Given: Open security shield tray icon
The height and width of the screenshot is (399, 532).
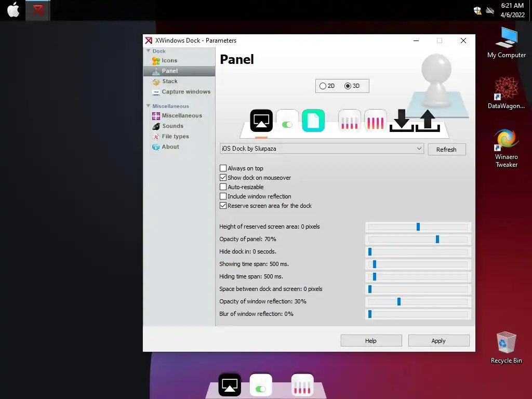Looking at the screenshot, I should point(477,10).
